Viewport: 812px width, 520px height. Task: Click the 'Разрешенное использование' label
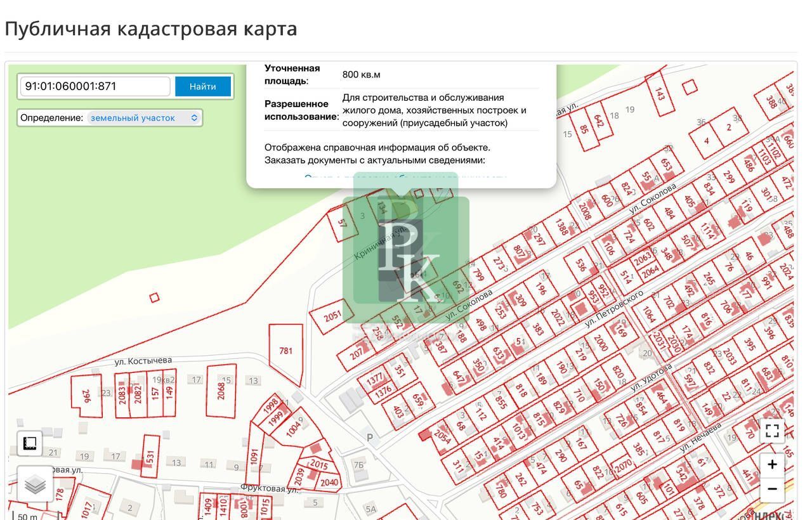click(x=302, y=110)
